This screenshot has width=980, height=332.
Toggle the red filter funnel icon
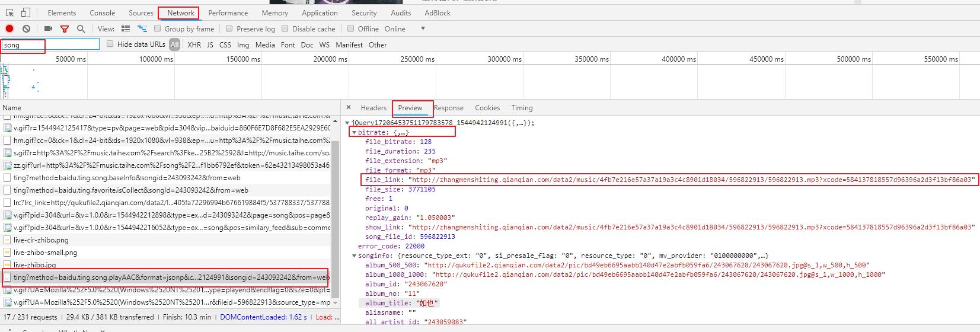65,28
